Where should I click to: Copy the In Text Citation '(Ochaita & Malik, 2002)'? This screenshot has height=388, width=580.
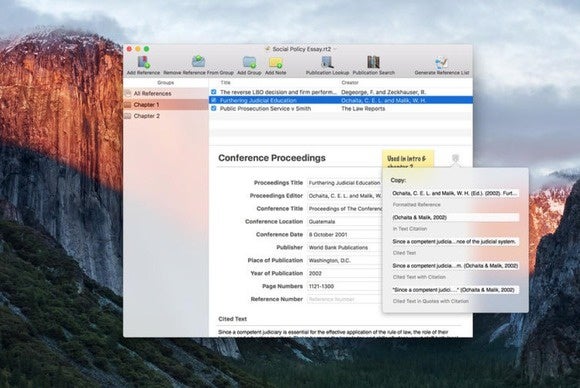(455, 217)
